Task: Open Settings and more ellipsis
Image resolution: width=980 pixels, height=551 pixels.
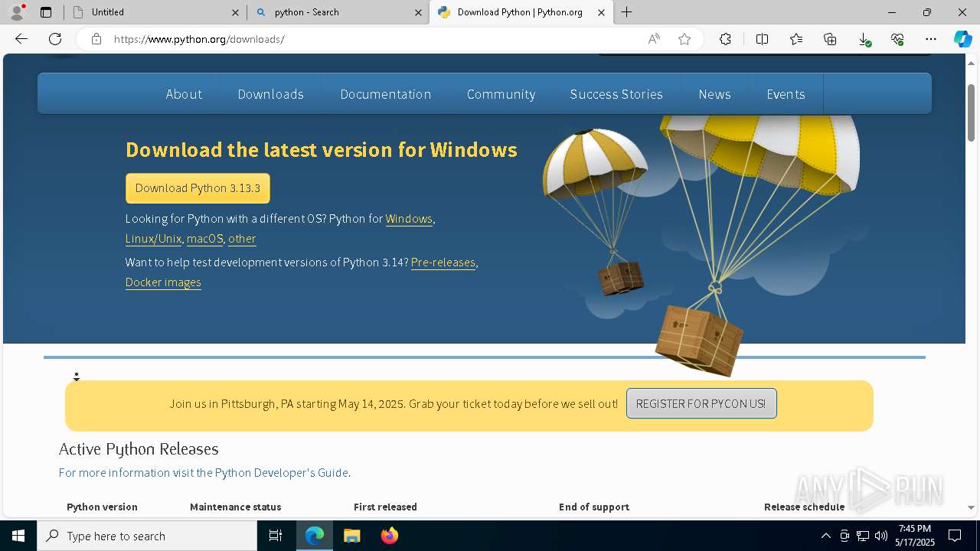Action: 931,39
